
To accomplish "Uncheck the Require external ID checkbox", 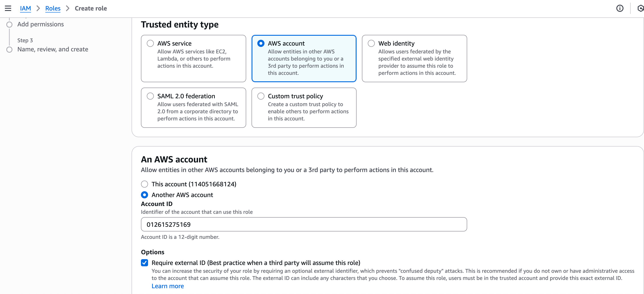I will click(144, 263).
